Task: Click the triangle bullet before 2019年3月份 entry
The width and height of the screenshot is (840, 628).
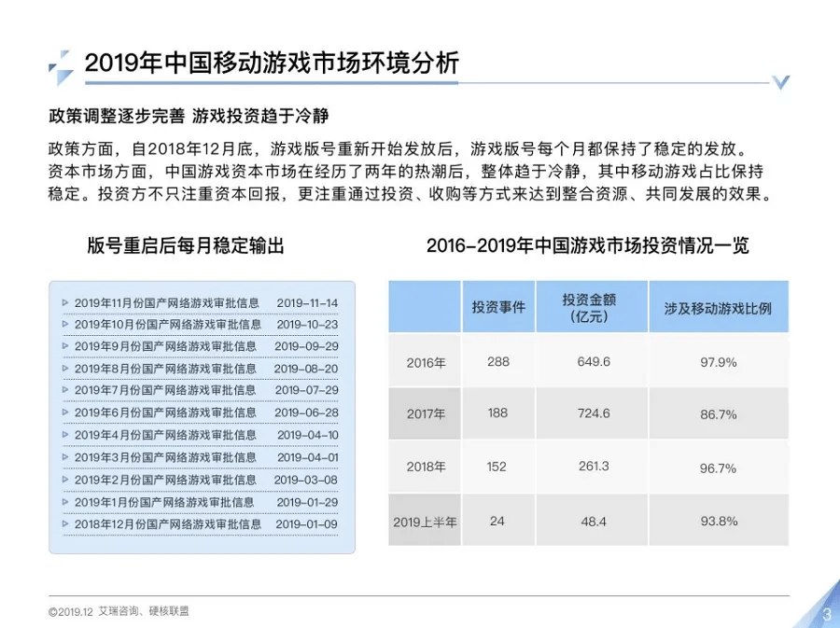Action: point(65,457)
